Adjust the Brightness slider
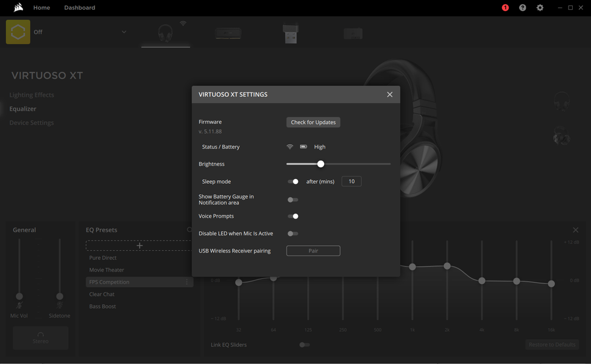Image resolution: width=591 pixels, height=364 pixels. click(x=320, y=164)
